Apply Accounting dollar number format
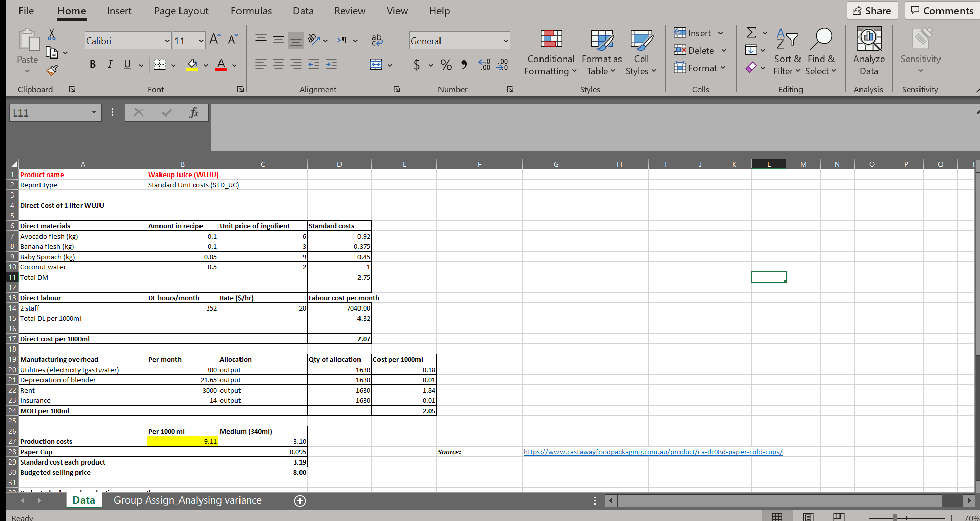This screenshot has width=980, height=521. pos(417,65)
